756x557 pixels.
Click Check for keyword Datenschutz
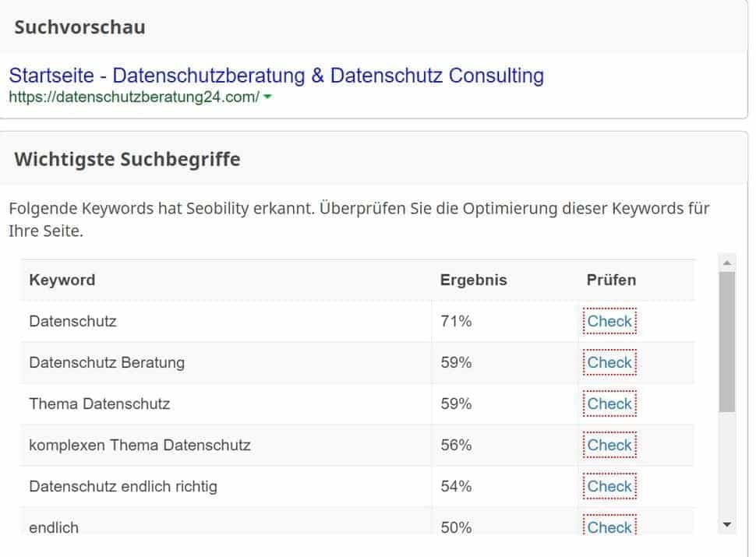click(609, 321)
